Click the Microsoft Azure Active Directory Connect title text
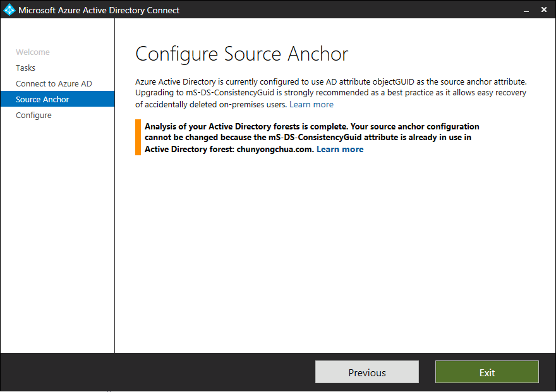This screenshot has width=556, height=392. tap(99, 10)
